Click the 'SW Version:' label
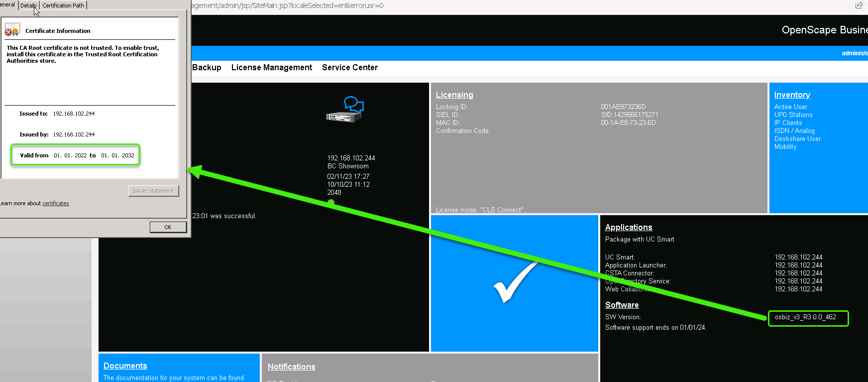 point(623,317)
